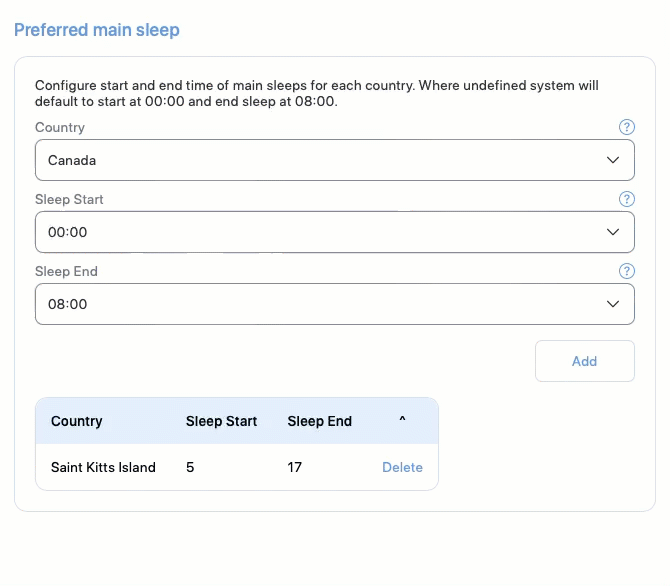Click the chevron arrow in Sleep Start field
The width and height of the screenshot is (670, 586).
613,232
